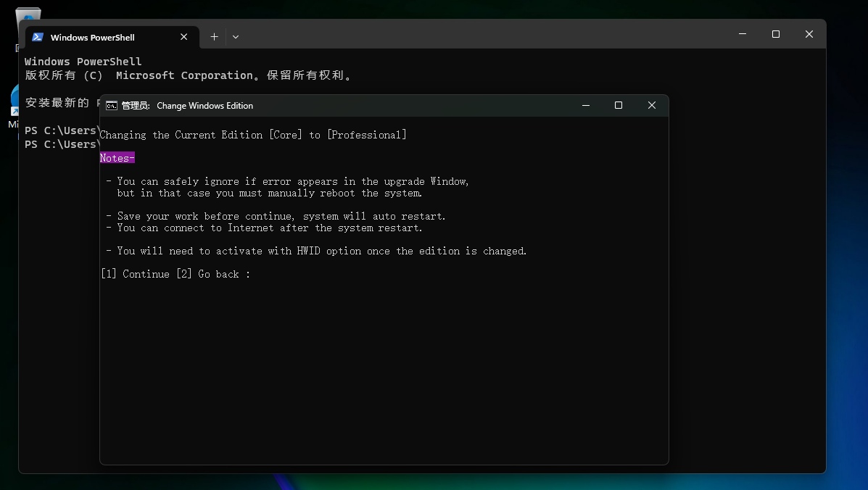Open system menu via Change Windows Edition icon
Viewport: 868px width, 490px height.
click(111, 106)
